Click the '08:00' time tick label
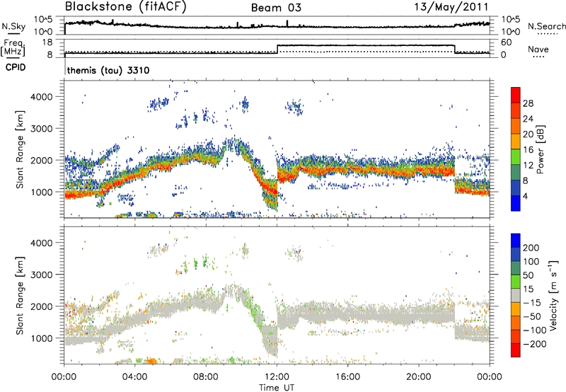Viewport: 566px width, 392px height. (x=206, y=377)
